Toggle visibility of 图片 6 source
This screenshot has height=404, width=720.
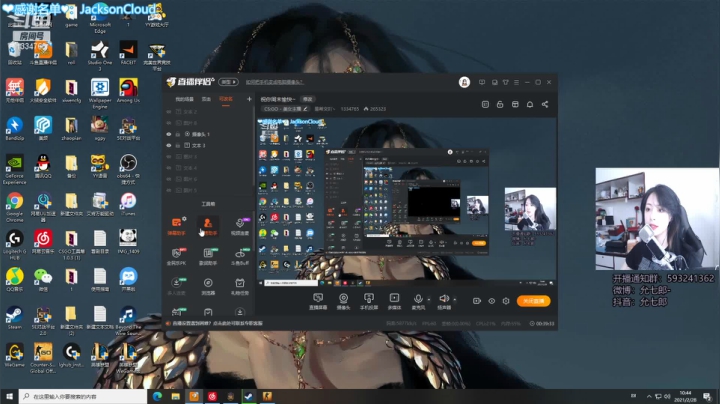169,179
